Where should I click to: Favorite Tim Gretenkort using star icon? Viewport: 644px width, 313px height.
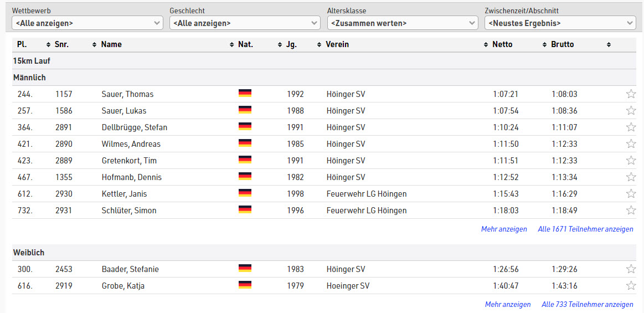click(631, 161)
